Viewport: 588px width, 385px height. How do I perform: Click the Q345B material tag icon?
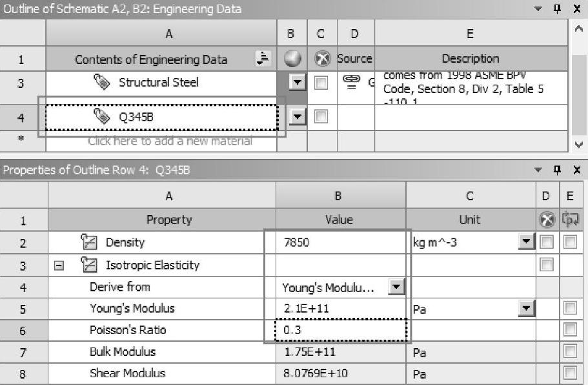coord(101,117)
